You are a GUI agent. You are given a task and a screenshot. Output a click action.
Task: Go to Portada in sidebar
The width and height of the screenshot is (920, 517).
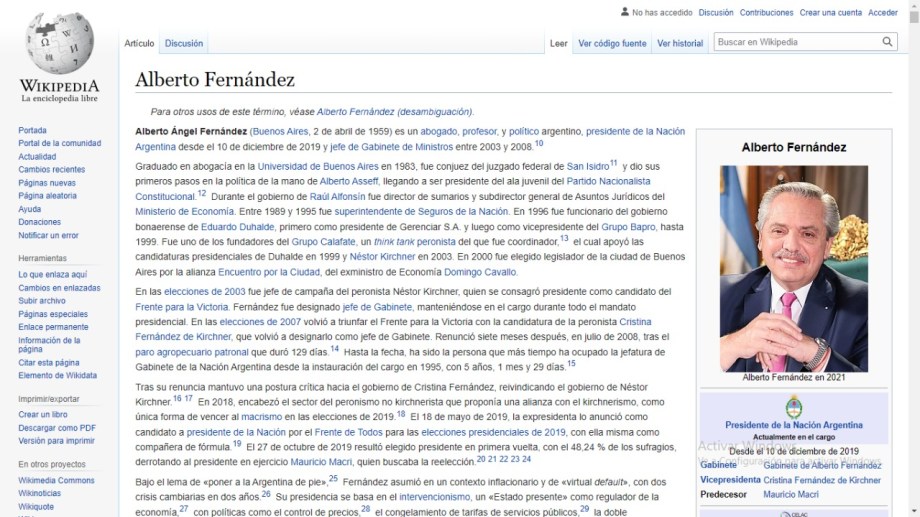32,130
